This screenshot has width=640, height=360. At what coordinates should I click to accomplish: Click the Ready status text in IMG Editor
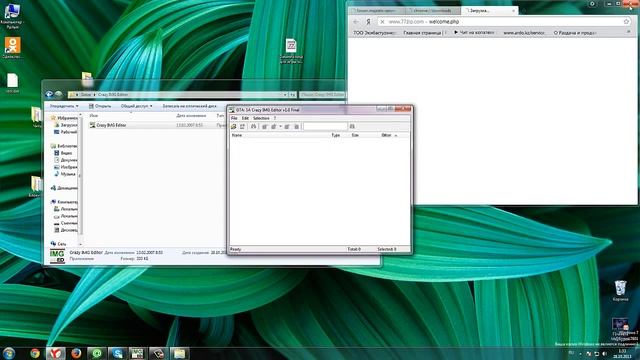pyautogui.click(x=236, y=249)
